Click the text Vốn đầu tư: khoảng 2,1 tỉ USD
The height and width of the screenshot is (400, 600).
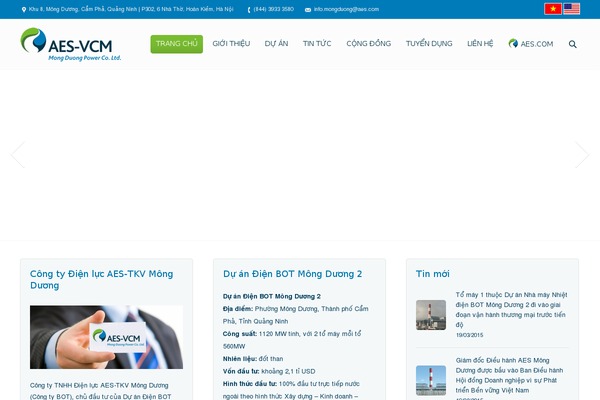(269, 371)
